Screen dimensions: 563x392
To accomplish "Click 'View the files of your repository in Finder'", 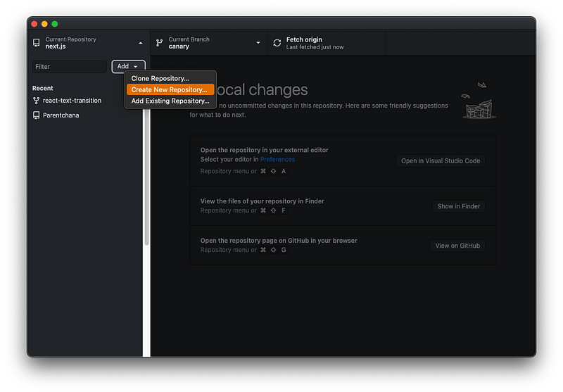I will [262, 201].
